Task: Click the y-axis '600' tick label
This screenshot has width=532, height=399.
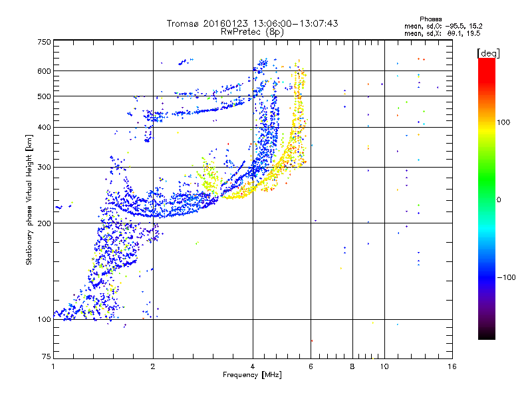Action: (45, 71)
